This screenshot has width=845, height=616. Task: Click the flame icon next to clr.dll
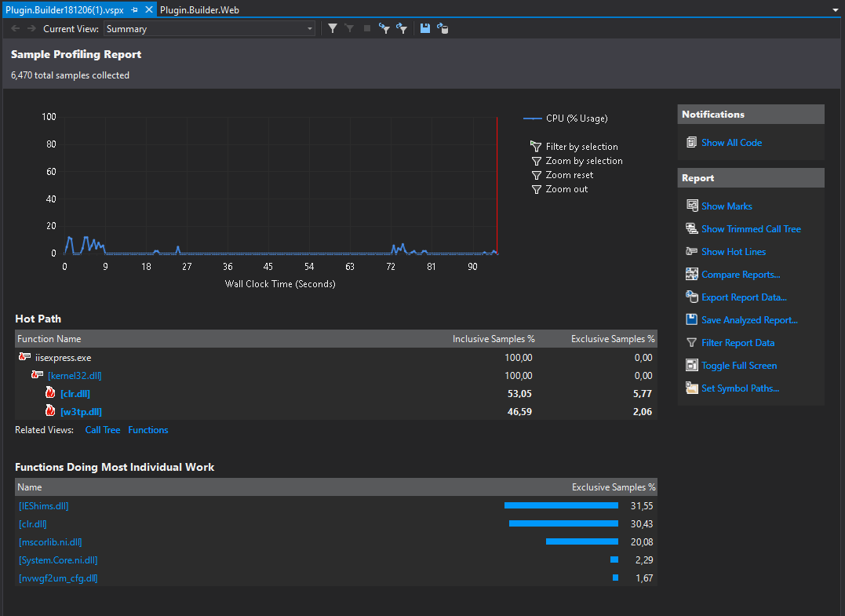[x=49, y=392]
